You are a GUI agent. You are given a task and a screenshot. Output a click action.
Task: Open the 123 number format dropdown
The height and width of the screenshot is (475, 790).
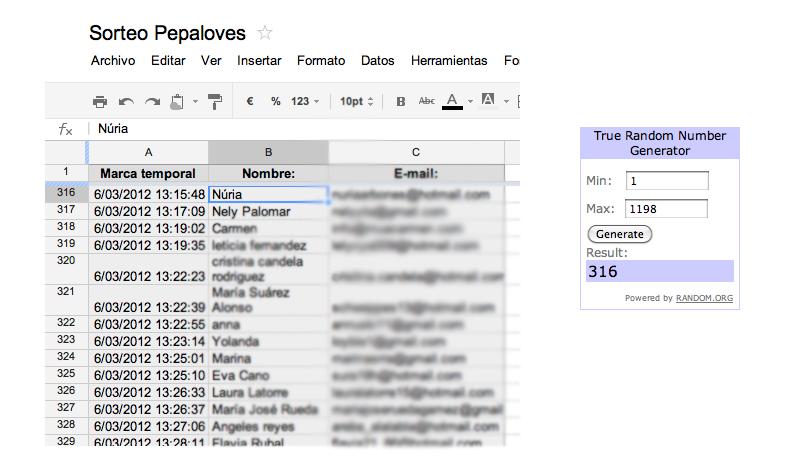[305, 101]
